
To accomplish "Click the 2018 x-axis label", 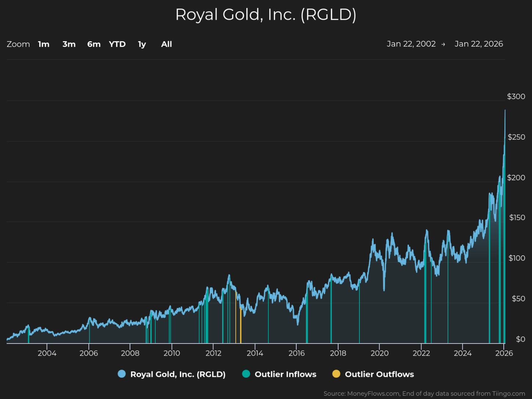I will (338, 353).
